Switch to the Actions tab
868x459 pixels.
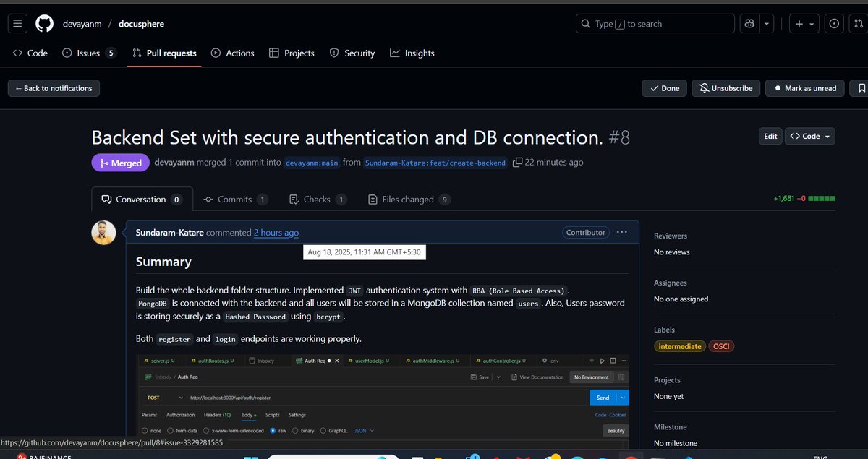click(x=232, y=53)
